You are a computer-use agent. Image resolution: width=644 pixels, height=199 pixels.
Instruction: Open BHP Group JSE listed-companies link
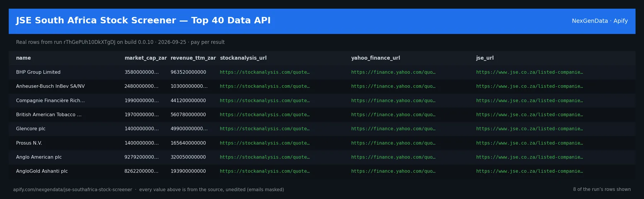tap(530, 72)
